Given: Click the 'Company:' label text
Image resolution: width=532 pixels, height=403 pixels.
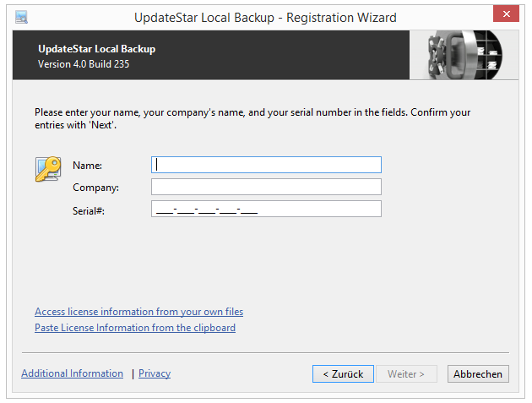Looking at the screenshot, I should click(x=95, y=188).
